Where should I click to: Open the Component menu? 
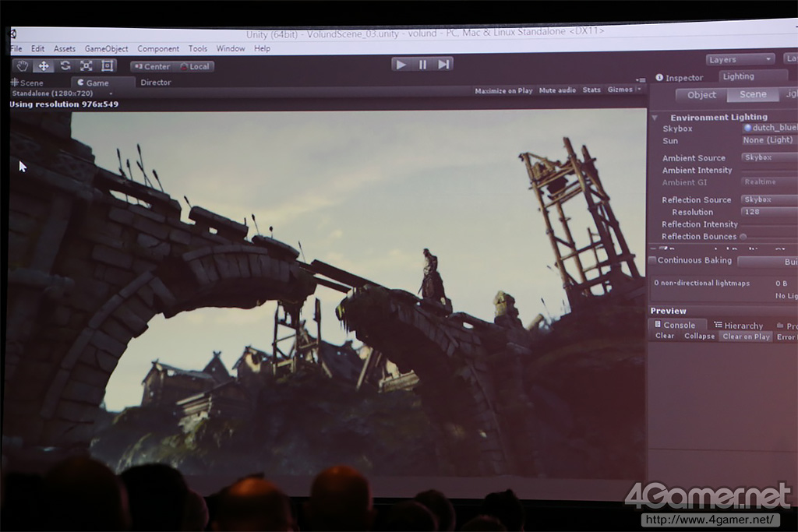158,49
